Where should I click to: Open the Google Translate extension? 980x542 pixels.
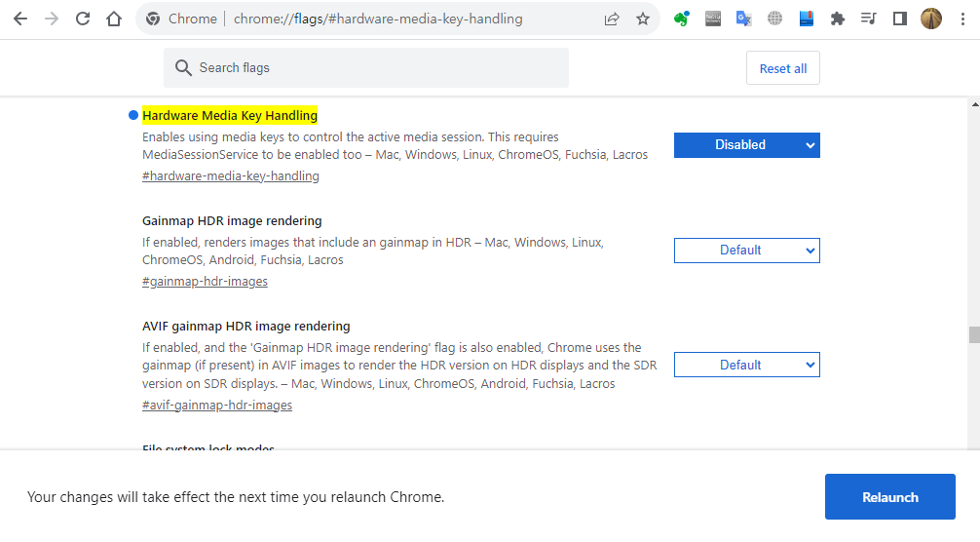743,19
